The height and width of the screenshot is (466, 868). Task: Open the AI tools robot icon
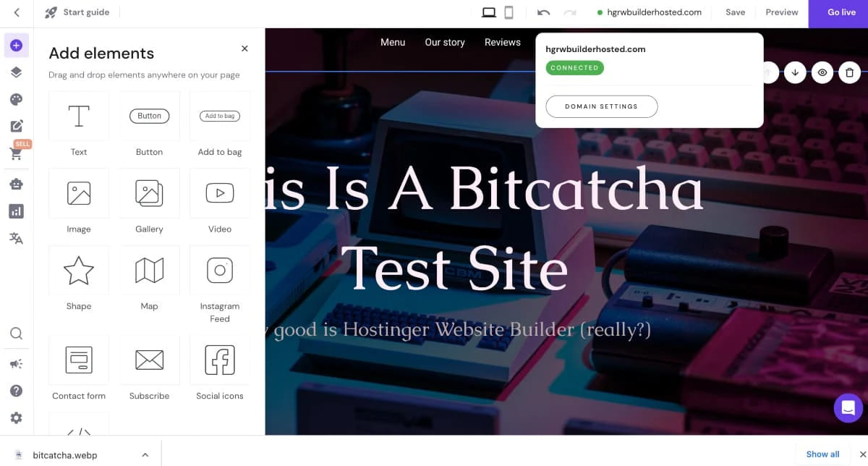coord(16,184)
